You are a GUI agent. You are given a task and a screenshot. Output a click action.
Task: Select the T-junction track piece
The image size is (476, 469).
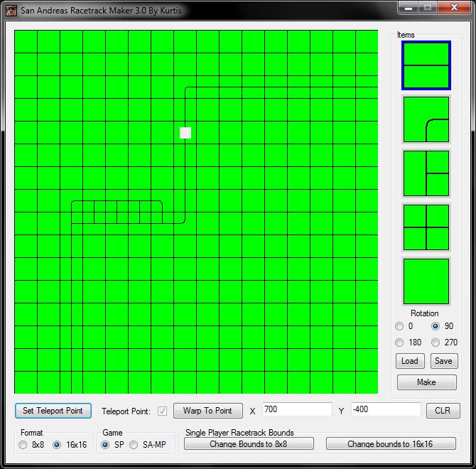point(426,173)
